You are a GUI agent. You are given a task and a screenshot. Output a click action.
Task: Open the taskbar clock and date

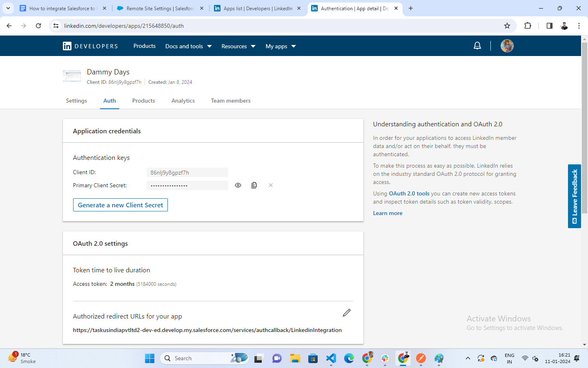[x=558, y=358]
